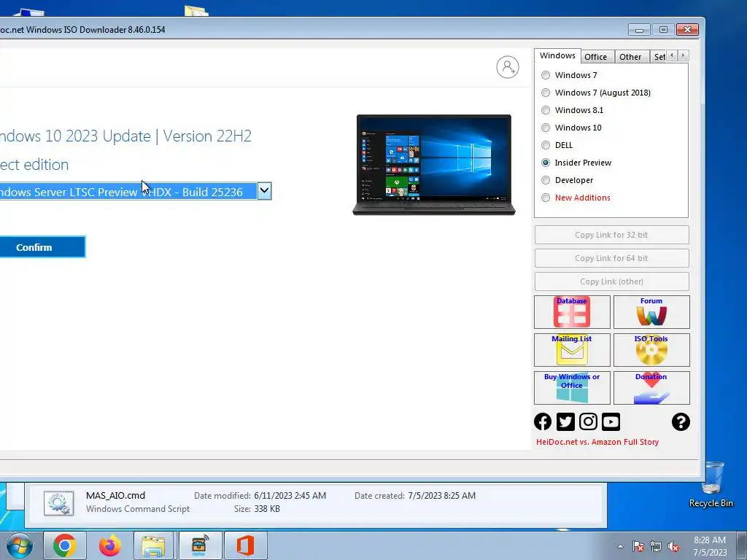Open File Explorer taskbar icon

[153, 545]
